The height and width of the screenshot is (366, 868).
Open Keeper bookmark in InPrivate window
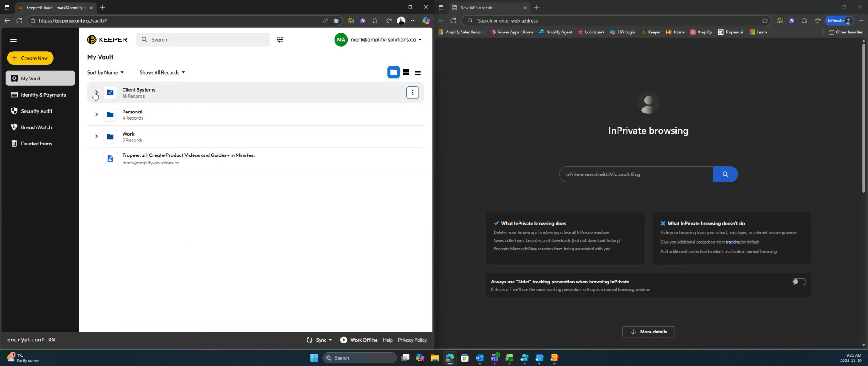click(x=651, y=32)
